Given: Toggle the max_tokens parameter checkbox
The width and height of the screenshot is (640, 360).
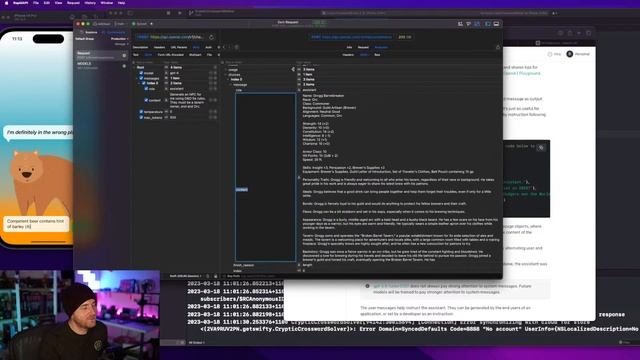Looking at the screenshot, I should pos(141,117).
